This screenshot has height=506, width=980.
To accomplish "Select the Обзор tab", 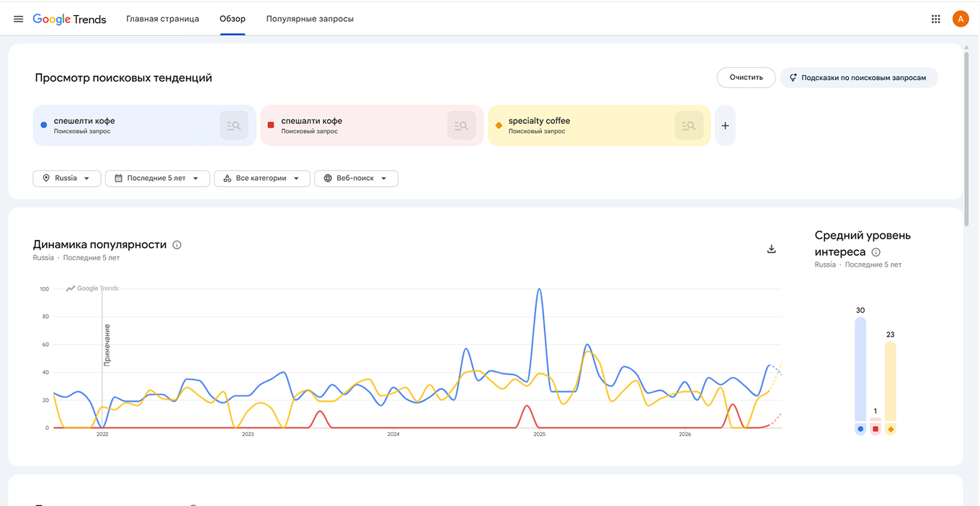I will pos(233,19).
